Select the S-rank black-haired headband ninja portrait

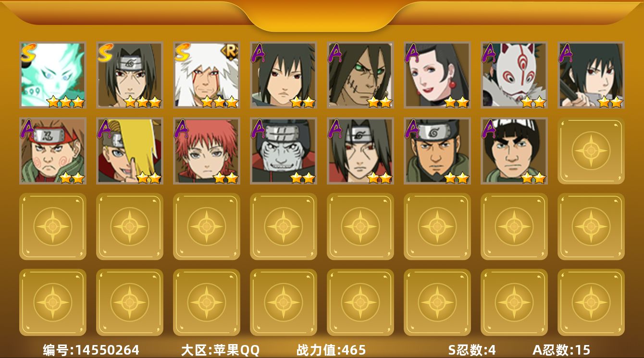pyautogui.click(x=130, y=75)
